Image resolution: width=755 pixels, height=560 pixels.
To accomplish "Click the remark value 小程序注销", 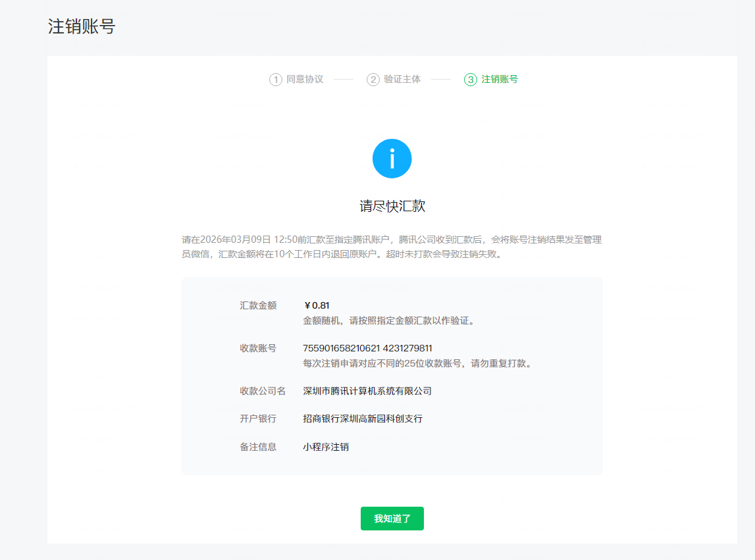I will [326, 447].
